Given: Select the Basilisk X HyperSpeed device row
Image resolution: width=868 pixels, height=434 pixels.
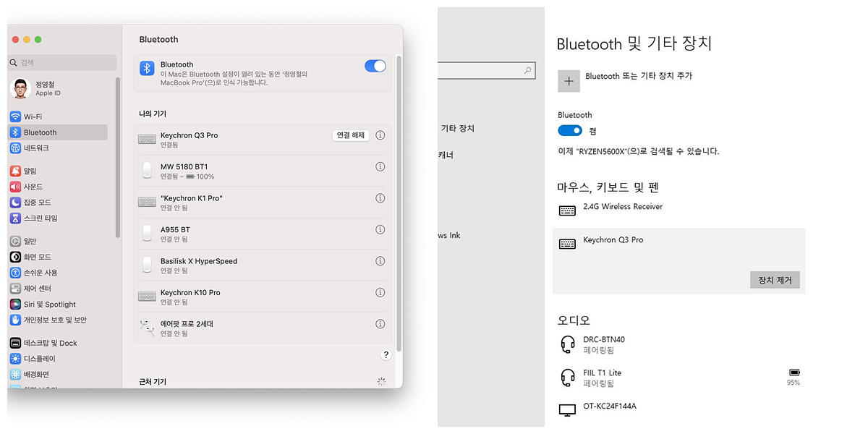Looking at the screenshot, I should point(263,265).
